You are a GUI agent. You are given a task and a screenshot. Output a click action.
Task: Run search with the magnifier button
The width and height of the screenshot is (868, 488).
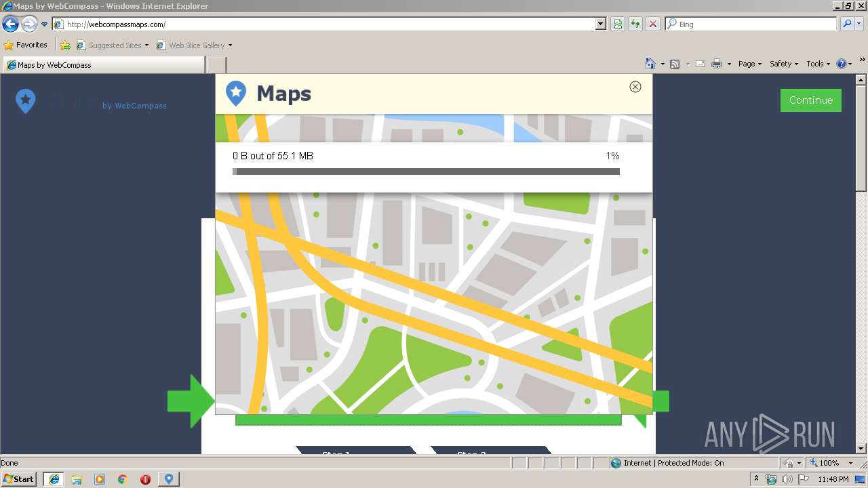tap(846, 24)
